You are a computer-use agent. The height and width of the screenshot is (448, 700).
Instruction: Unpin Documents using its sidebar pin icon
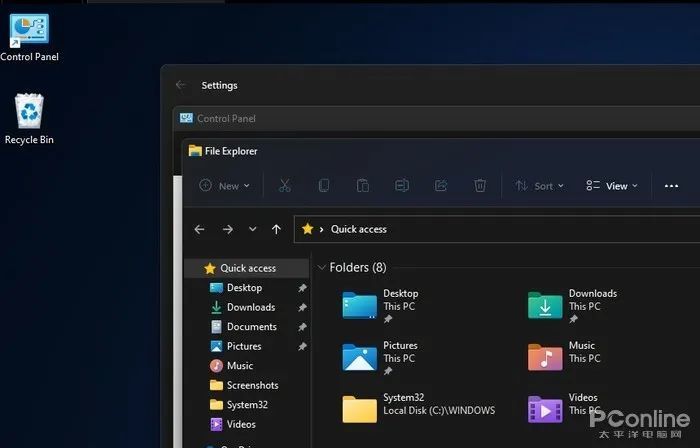pyautogui.click(x=302, y=327)
